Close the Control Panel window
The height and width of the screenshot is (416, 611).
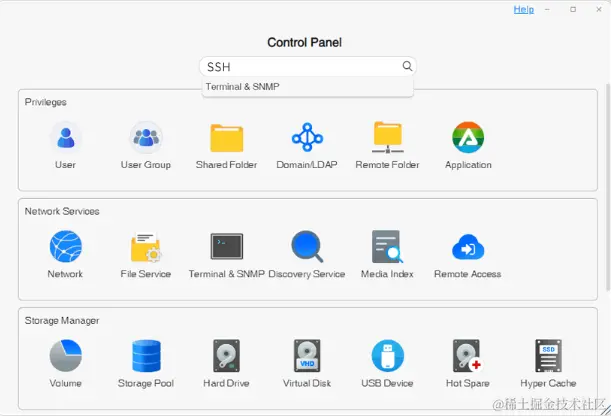click(x=599, y=9)
